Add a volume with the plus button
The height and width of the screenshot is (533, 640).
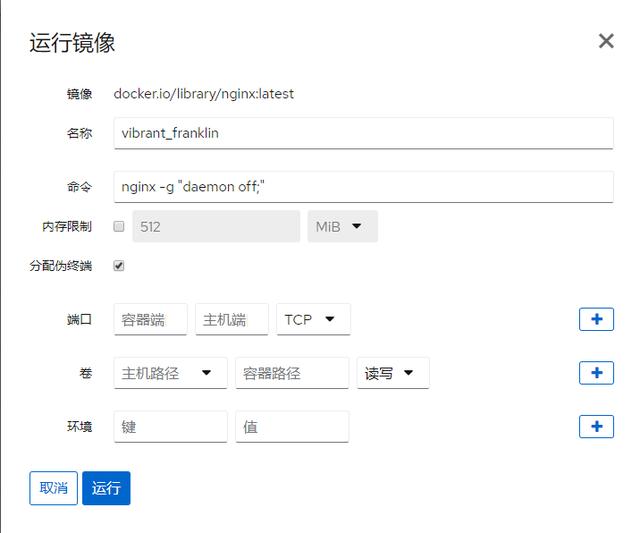click(x=596, y=373)
